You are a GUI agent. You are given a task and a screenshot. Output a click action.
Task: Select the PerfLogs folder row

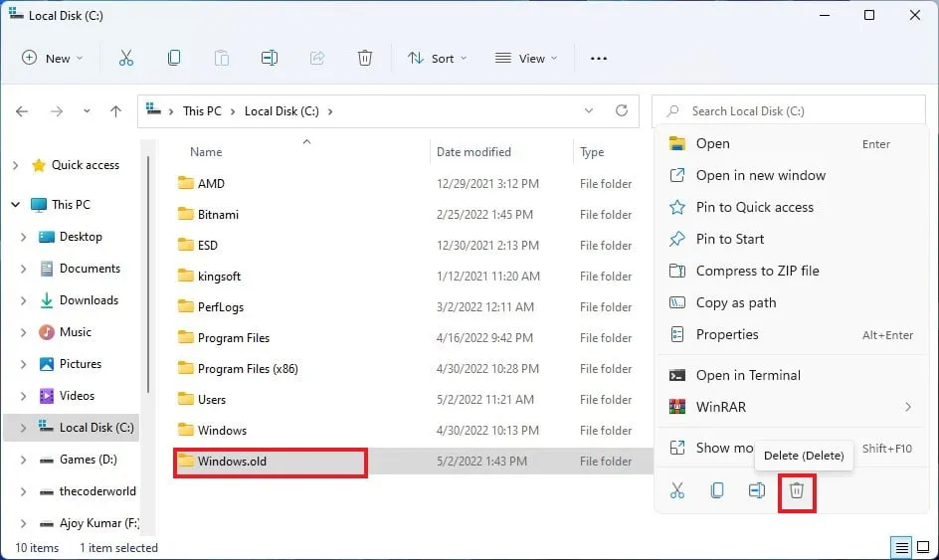[413, 306]
